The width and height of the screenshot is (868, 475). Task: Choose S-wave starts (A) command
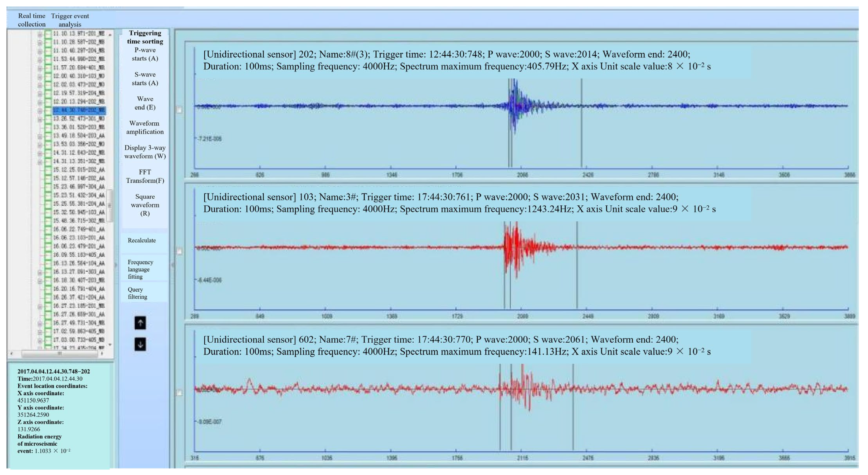click(145, 78)
